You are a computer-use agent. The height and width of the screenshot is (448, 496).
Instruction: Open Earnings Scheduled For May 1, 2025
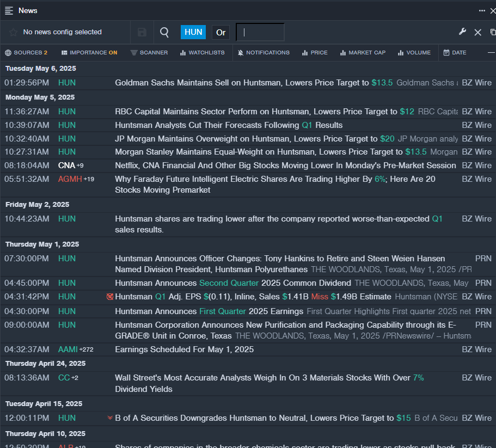[x=185, y=349]
